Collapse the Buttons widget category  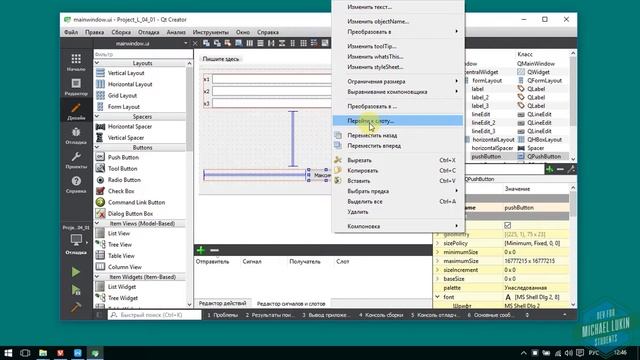pos(97,147)
